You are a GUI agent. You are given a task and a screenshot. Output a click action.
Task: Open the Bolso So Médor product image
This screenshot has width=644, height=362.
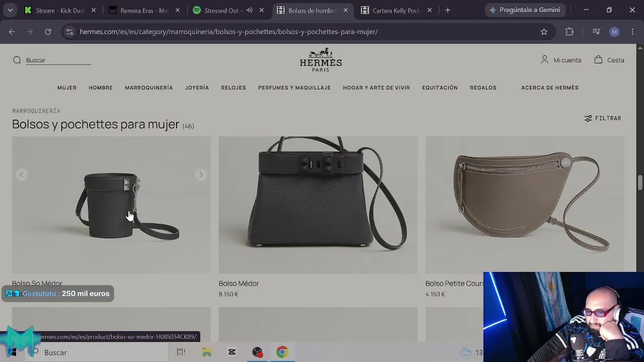111,205
